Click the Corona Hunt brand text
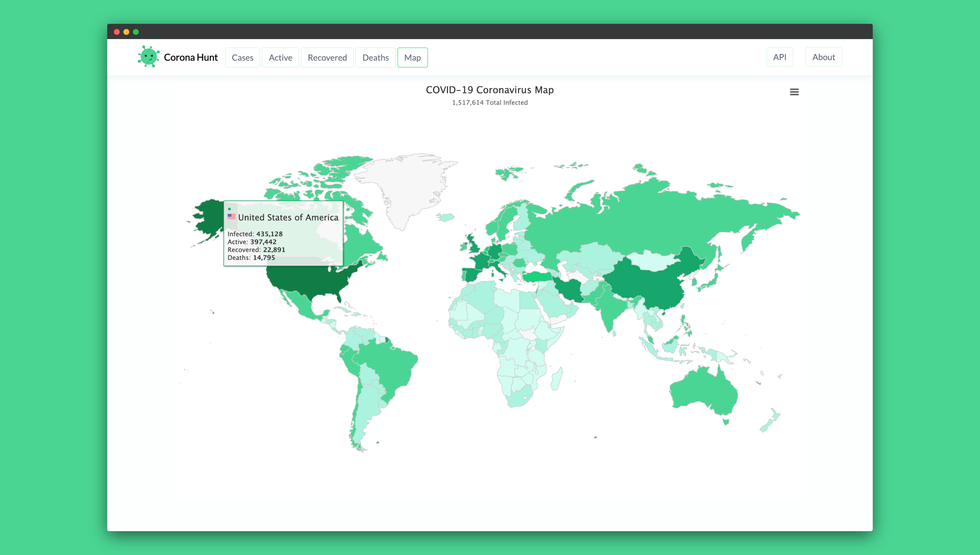This screenshot has width=980, height=555. [x=191, y=58]
